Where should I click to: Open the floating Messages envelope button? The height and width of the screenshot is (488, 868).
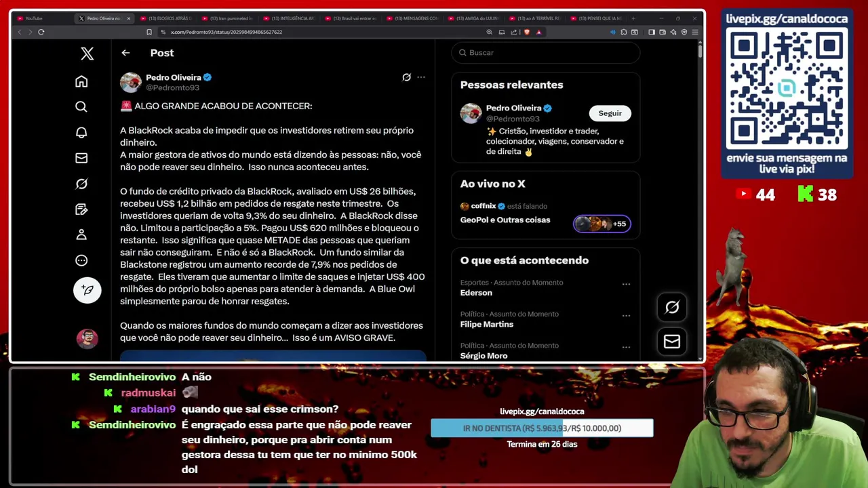click(x=672, y=342)
